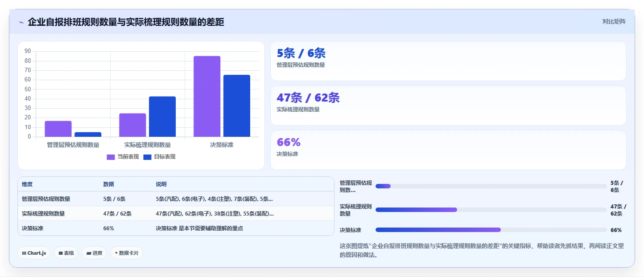Image resolution: width=644 pixels, height=277 pixels.
Task: Click the 66% value beside progress bar
Action: pos(616,230)
